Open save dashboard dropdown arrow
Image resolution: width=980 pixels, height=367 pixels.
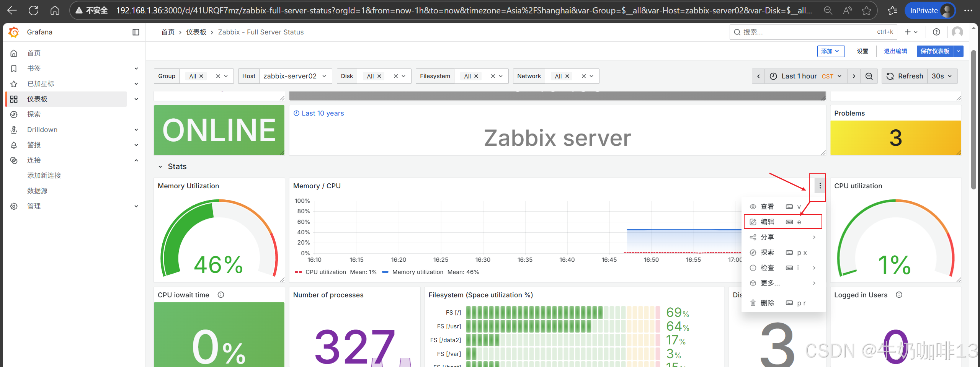[959, 51]
